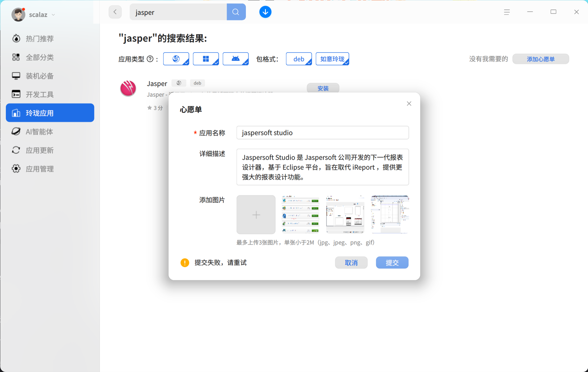Click the 添加心愿单 button
The image size is (588, 372).
[x=541, y=59]
